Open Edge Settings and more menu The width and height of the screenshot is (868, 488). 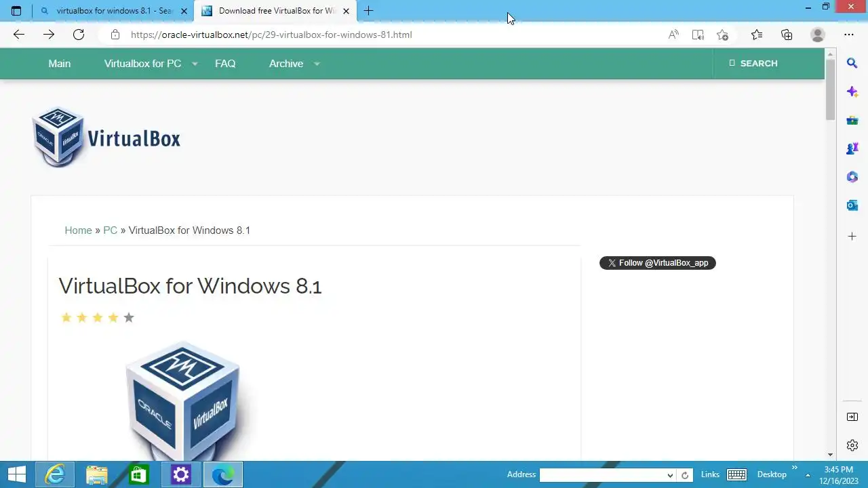pos(849,35)
